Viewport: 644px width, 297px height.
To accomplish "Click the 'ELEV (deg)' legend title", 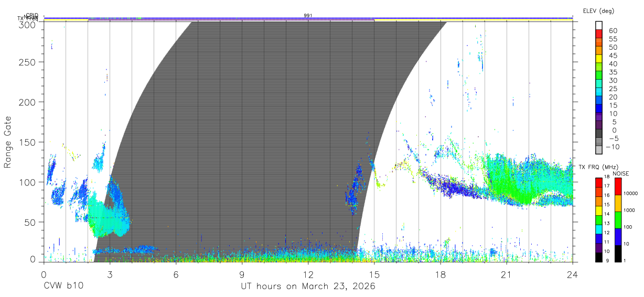I will click(598, 11).
